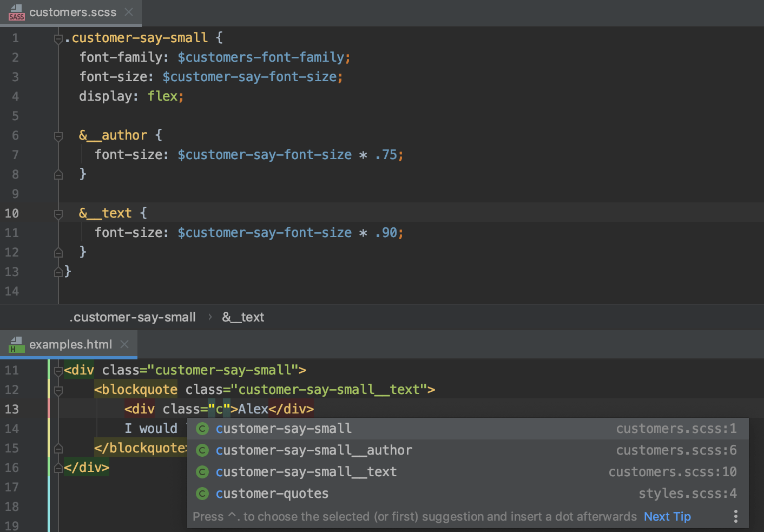Viewport: 764px width, 532px height.
Task: Collapse the &__text block fold arrow
Action: (58, 214)
